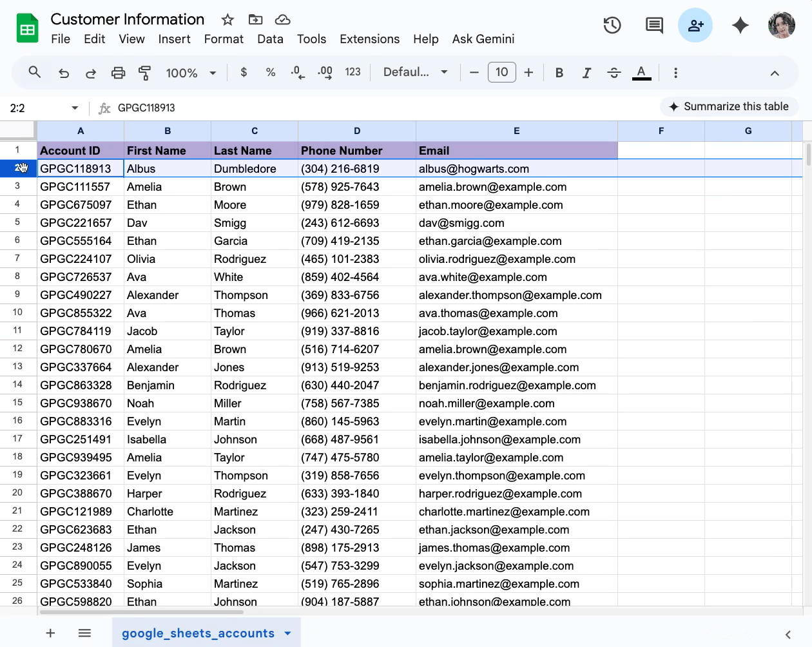The height and width of the screenshot is (647, 812).
Task: Add a new sheet
Action: (50, 633)
